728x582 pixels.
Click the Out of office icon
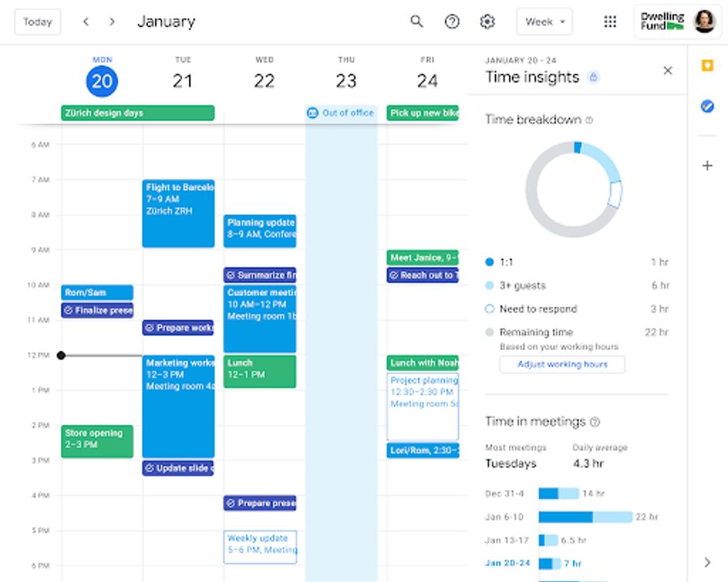313,113
